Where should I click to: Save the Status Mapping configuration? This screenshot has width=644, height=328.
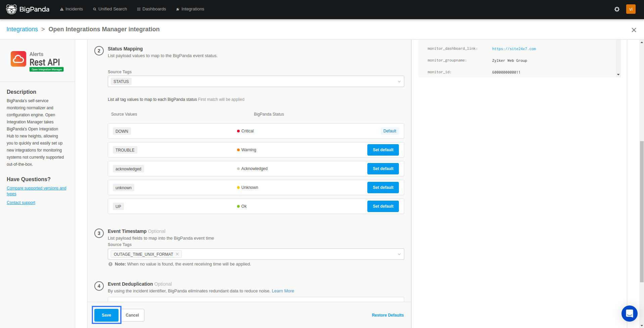point(106,315)
